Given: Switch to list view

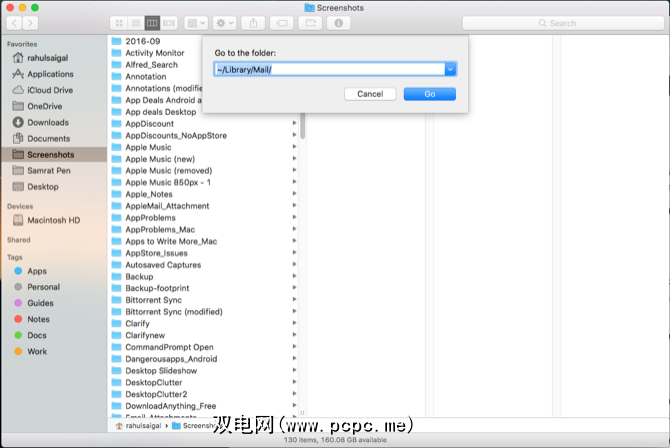Looking at the screenshot, I should [136, 23].
